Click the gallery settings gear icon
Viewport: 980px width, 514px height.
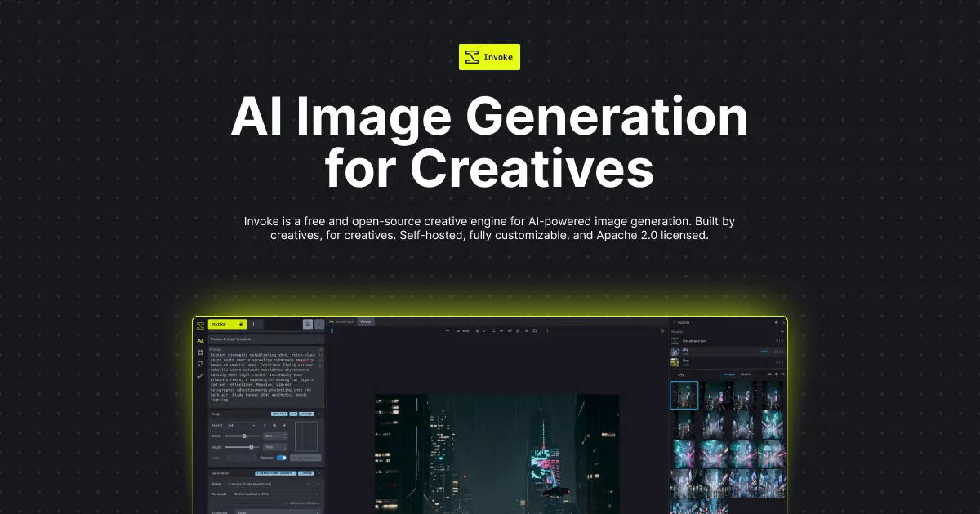pyautogui.click(x=777, y=374)
